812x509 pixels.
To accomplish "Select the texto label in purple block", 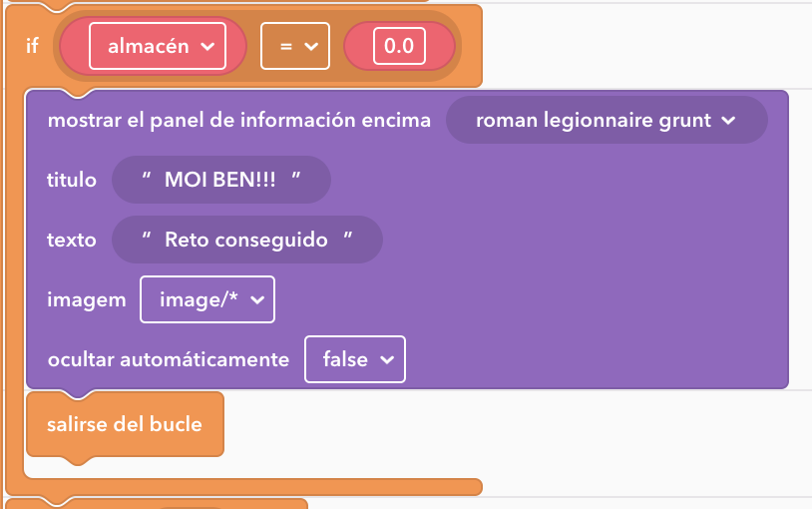I will [x=72, y=240].
